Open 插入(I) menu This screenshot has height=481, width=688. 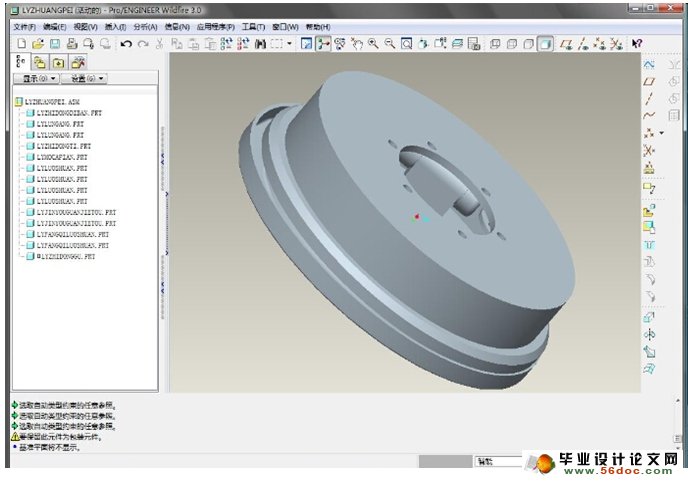pos(115,27)
